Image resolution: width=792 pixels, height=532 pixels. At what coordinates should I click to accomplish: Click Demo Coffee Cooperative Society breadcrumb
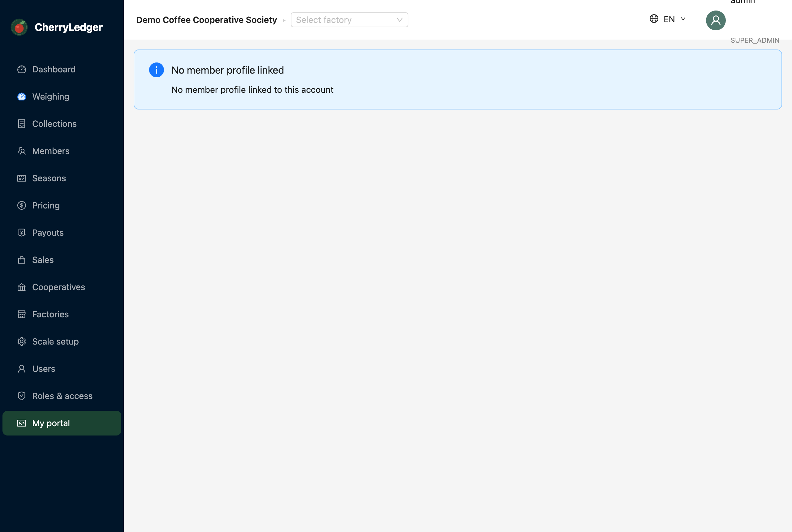pos(206,20)
